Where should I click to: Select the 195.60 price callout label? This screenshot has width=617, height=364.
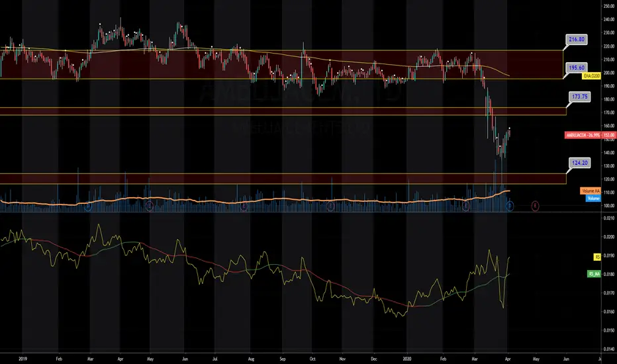coord(577,68)
